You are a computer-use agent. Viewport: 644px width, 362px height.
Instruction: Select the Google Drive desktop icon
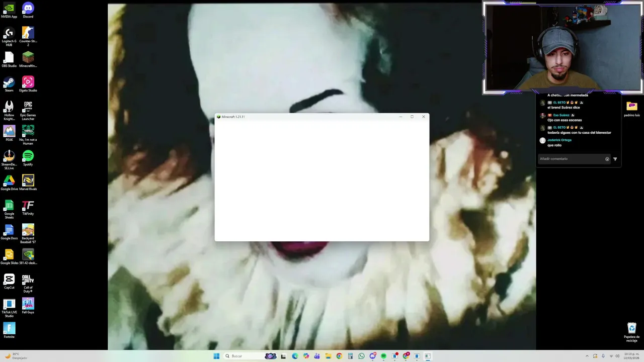click(x=9, y=183)
